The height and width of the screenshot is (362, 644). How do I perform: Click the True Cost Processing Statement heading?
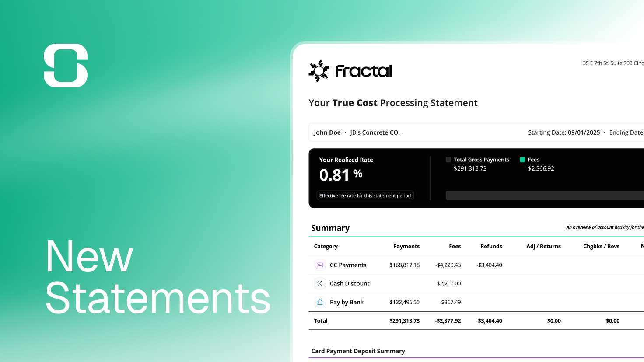coord(393,103)
